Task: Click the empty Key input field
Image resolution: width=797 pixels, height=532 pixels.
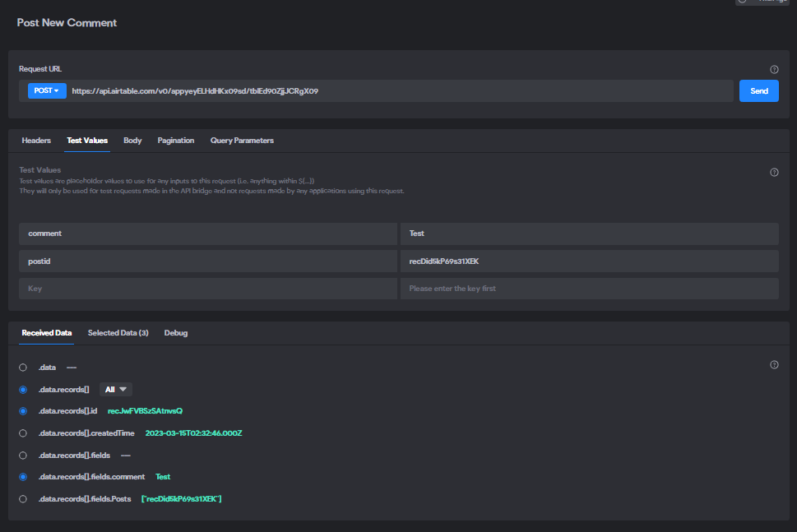Action: pos(208,289)
